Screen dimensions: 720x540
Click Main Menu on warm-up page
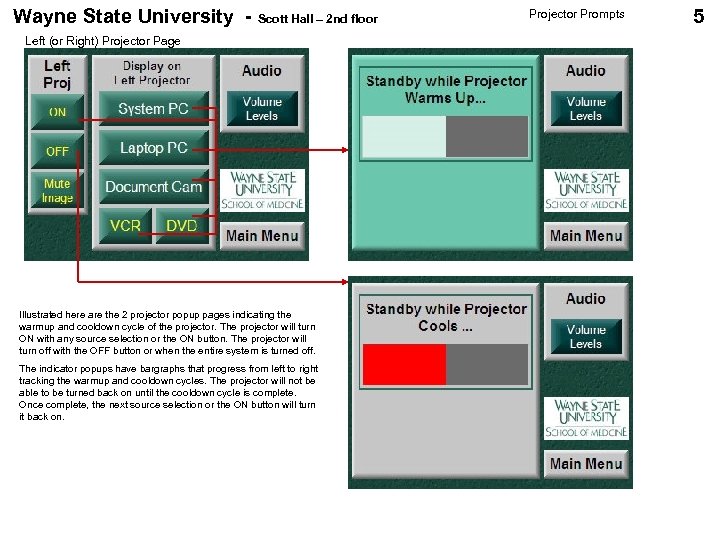coord(586,236)
